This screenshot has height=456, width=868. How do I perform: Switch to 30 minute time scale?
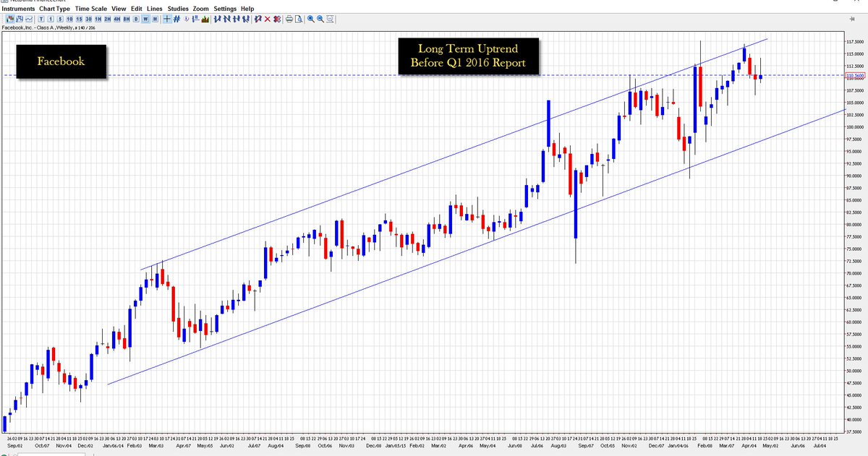click(x=88, y=19)
